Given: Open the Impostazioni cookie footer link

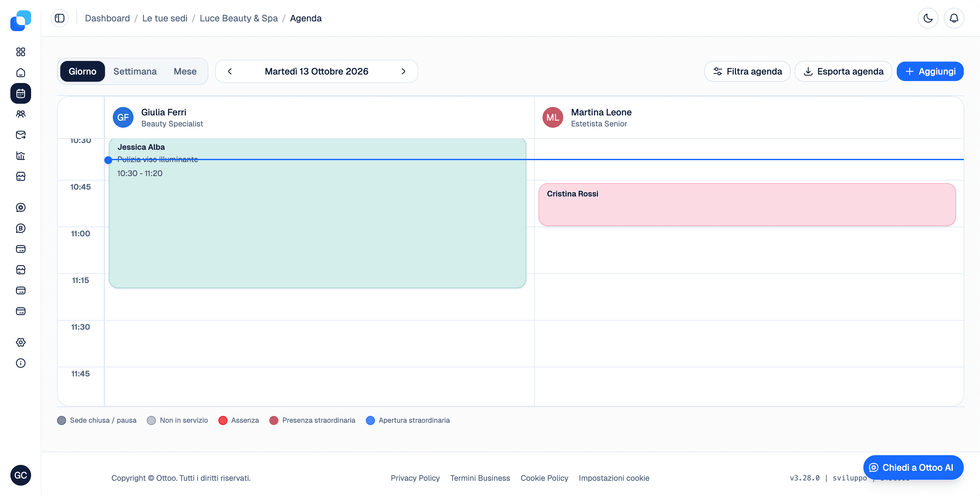Looking at the screenshot, I should 614,478.
